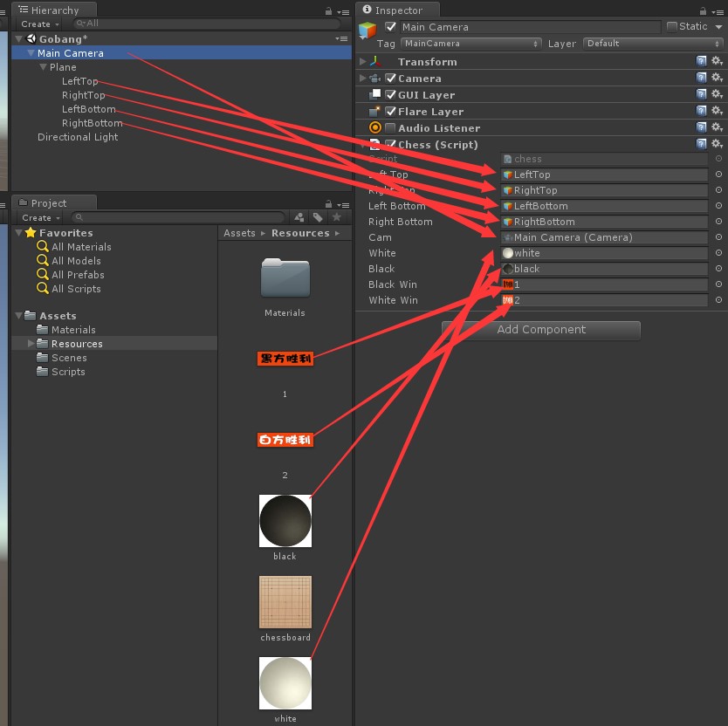Click Main Camera gameobject cube icon
The width and height of the screenshot is (728, 726).
tap(367, 31)
